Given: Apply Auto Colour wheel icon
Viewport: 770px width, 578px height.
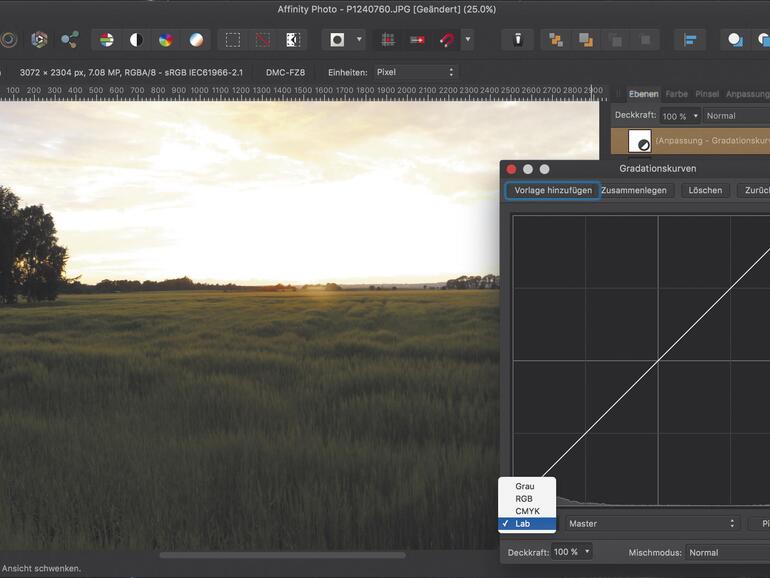Looking at the screenshot, I should coord(166,40).
